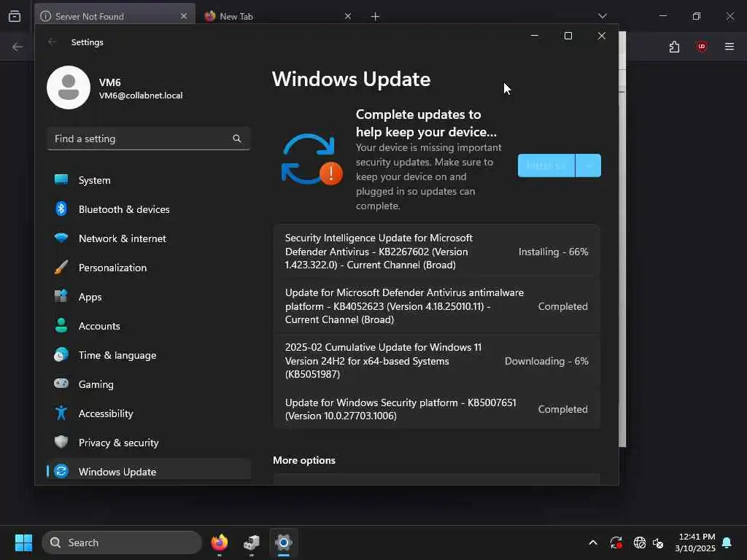This screenshot has height=560, width=747.
Task: Select the Accessibility figure icon
Action: click(61, 413)
